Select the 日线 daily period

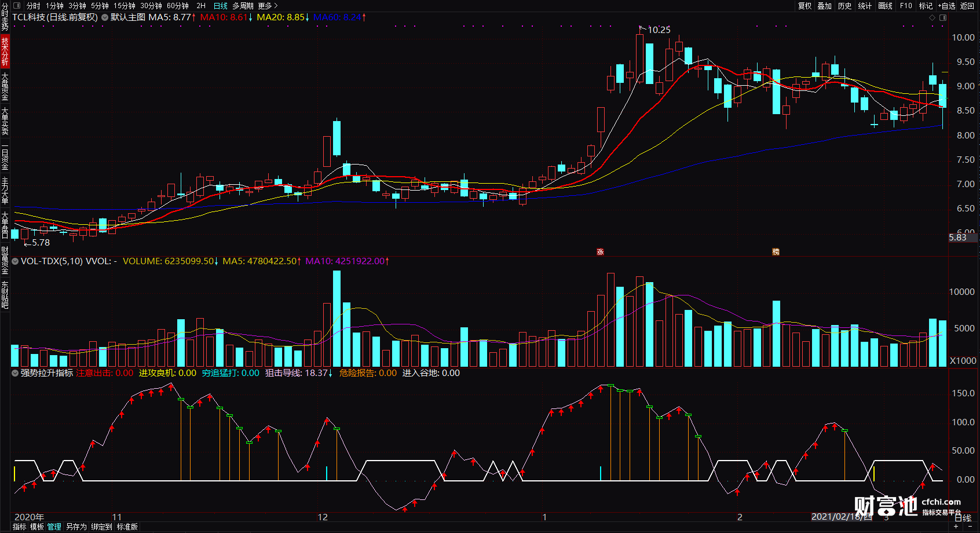coord(221,6)
